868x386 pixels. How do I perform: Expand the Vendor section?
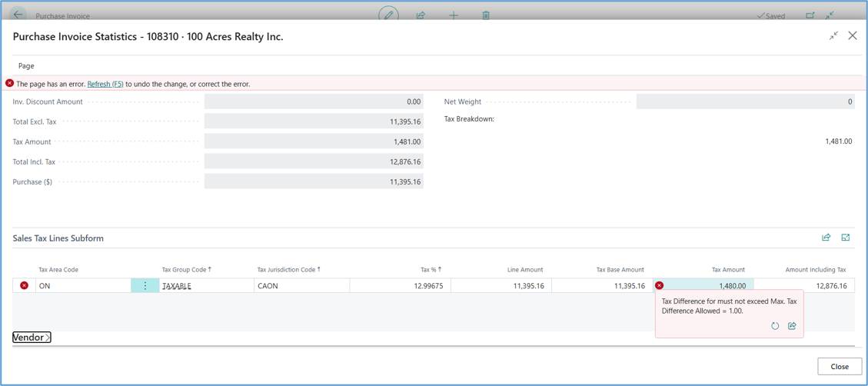click(32, 338)
